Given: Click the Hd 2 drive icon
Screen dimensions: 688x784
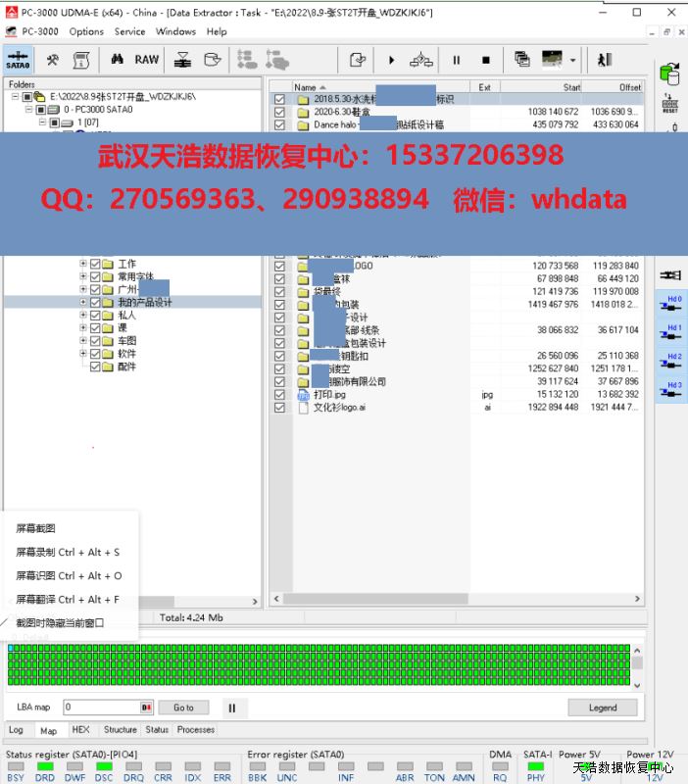Looking at the screenshot, I should 672,364.
